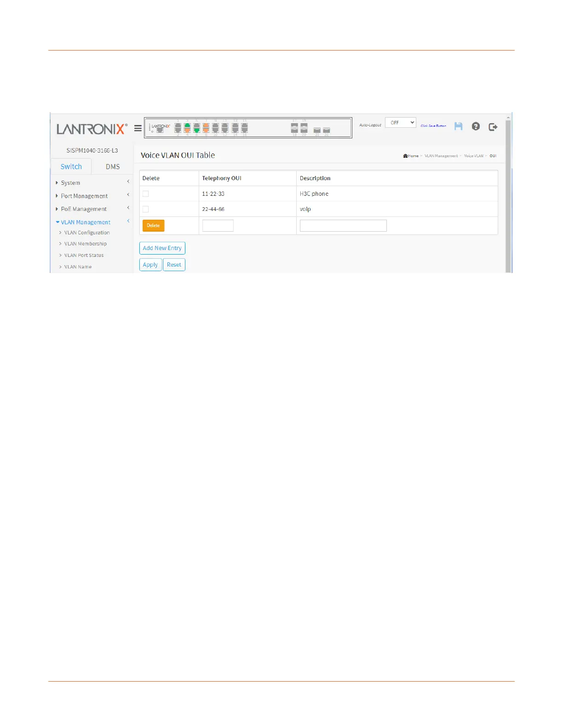Screen dimensions: 563x728
Task: Click port 7 on the switch panel
Action: pos(206,125)
